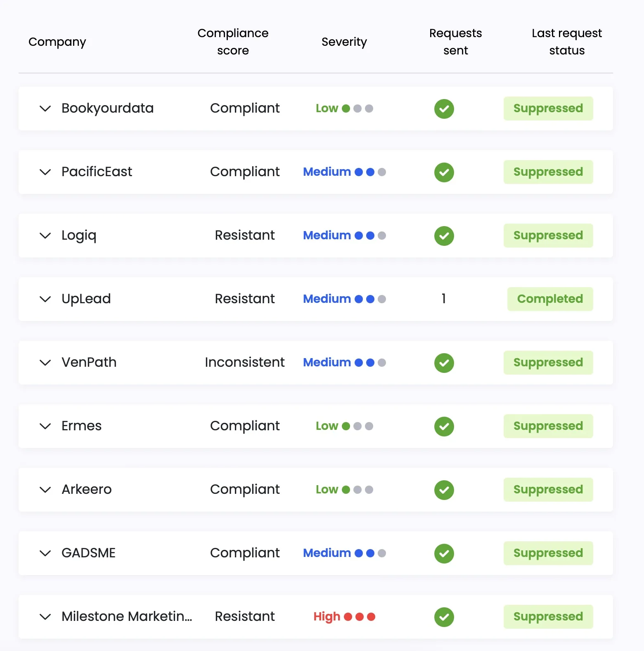Click the green checkmark in Arkeero row

coord(444,490)
